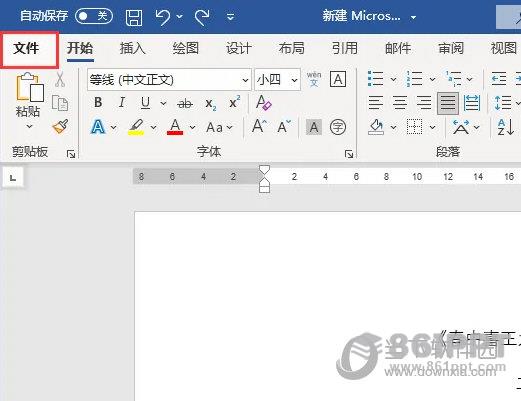521x401 pixels.
Task: Apply numbered list
Action: point(414,79)
